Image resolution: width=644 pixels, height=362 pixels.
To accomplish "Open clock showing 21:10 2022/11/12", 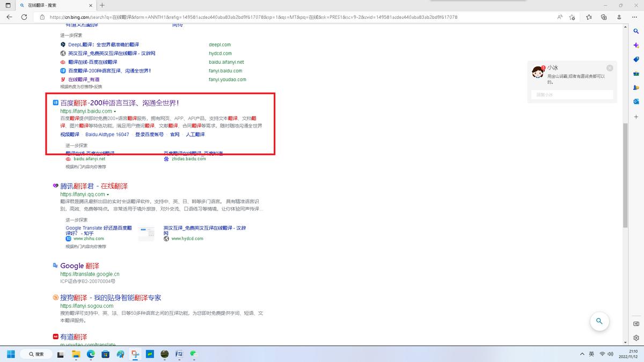I will [x=630, y=354].
